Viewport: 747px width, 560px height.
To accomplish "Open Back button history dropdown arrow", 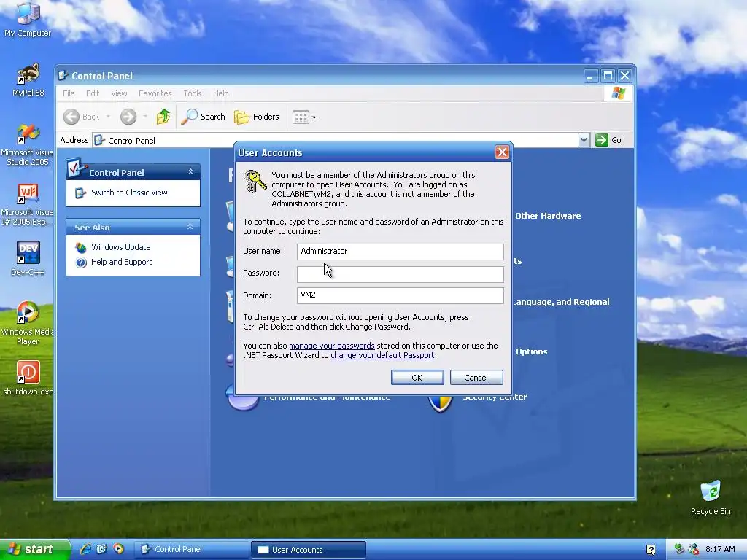I will (108, 117).
